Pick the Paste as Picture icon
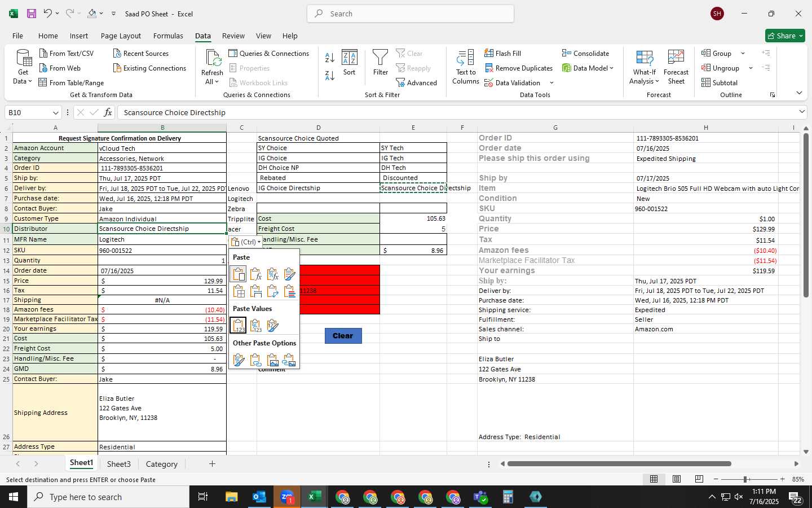This screenshot has width=812, height=508. pos(272,360)
